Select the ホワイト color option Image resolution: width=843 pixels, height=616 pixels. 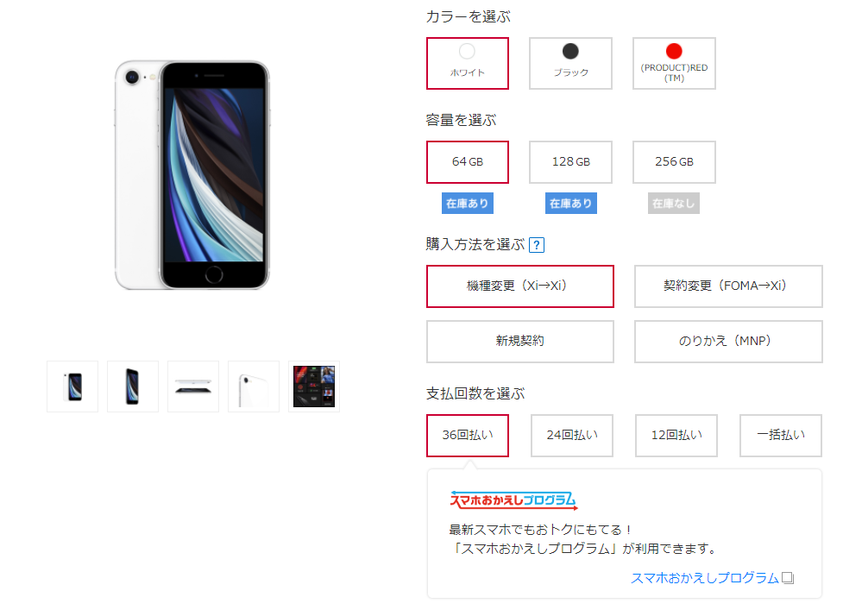(467, 64)
